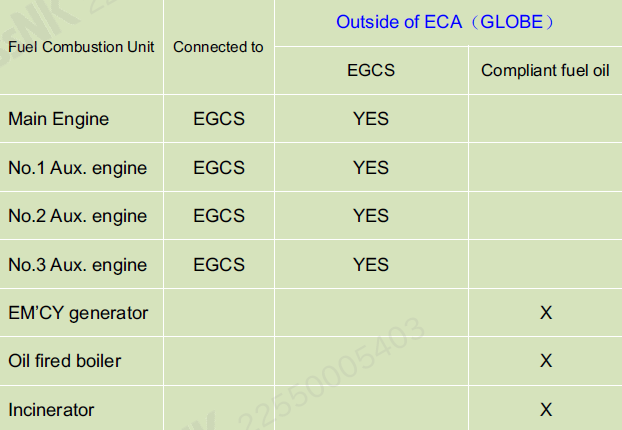Screen dimensions: 622x430
Task: Select the Outside of ECA (GLOBE) heading
Action: coord(445,22)
